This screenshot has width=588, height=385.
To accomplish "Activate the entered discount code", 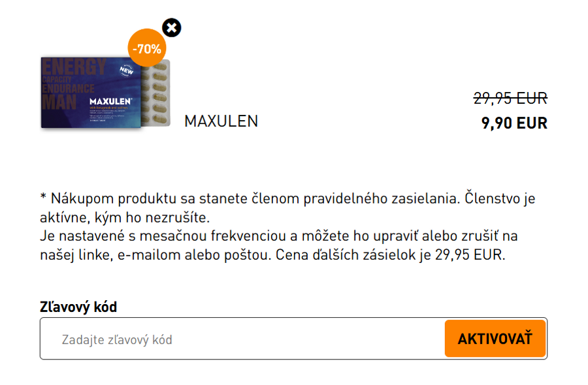I will click(x=495, y=337).
